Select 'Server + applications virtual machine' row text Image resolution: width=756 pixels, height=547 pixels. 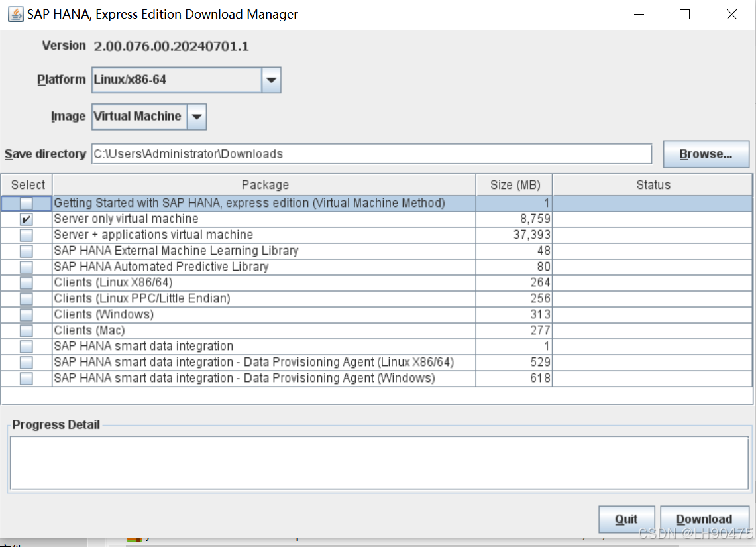(153, 235)
